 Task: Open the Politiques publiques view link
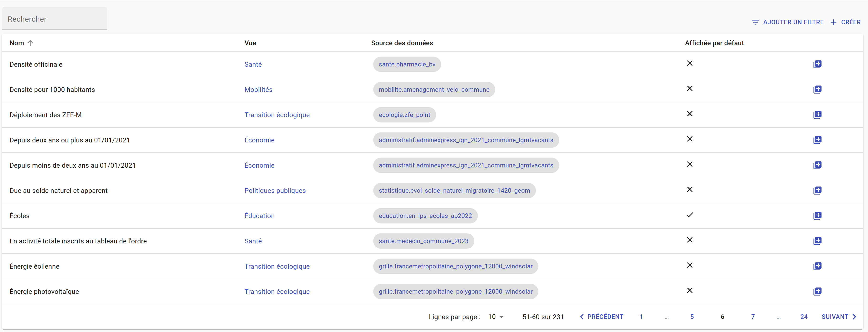point(275,191)
